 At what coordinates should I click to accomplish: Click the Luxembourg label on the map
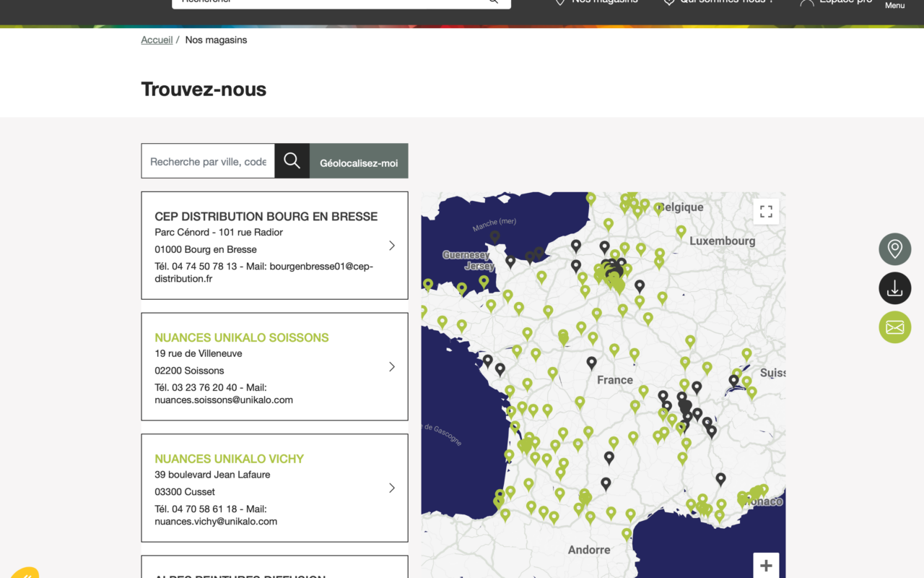[x=723, y=241]
